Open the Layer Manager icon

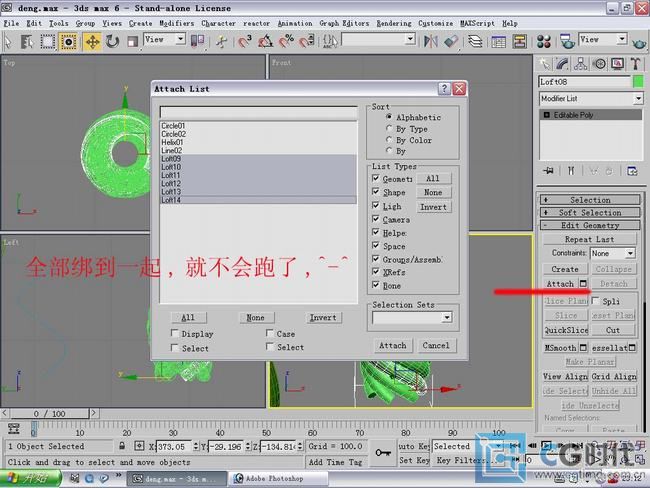click(x=475, y=41)
